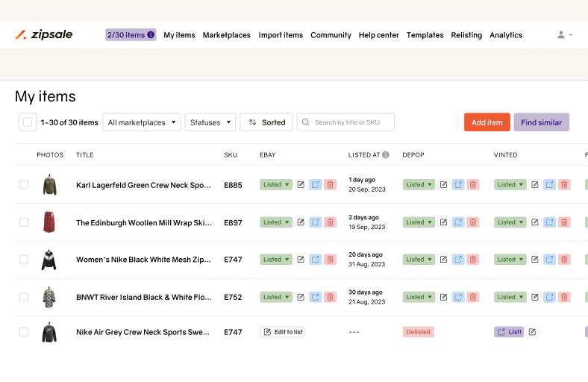The height and width of the screenshot is (382, 588).
Task: Select the Nike Air Grey item checkbox
Action: [24, 332]
